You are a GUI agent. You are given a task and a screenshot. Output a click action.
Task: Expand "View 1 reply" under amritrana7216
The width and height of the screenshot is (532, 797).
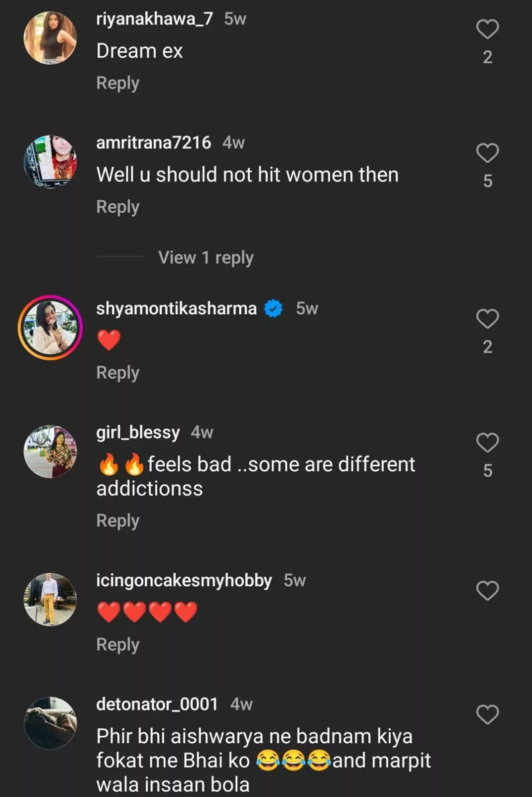pyautogui.click(x=206, y=258)
